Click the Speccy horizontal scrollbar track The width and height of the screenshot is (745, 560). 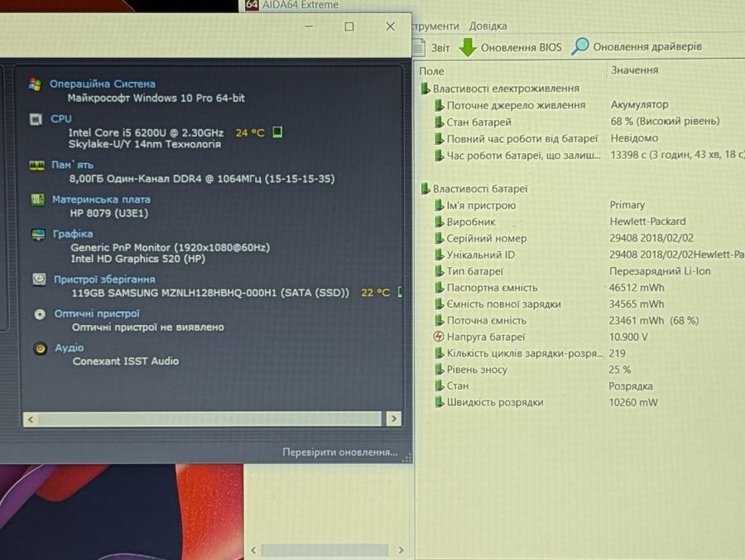[x=210, y=419]
